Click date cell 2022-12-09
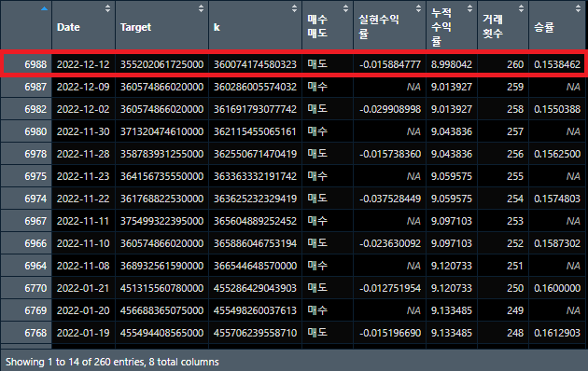Viewport: 588px width, 371px height. 83,87
